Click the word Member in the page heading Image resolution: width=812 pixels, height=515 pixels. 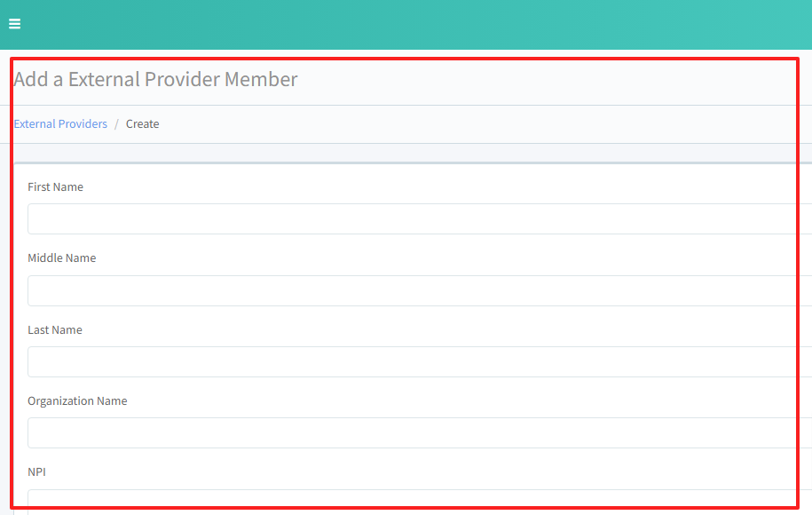tap(260, 79)
